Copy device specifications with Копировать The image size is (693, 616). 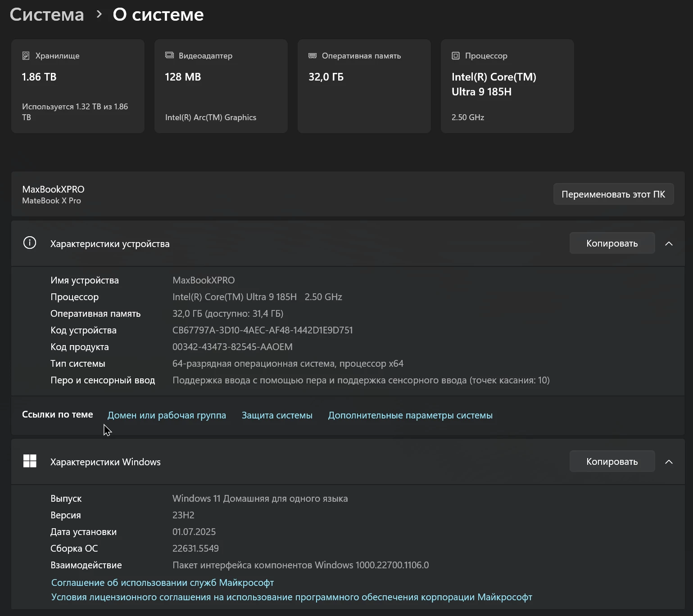(612, 243)
